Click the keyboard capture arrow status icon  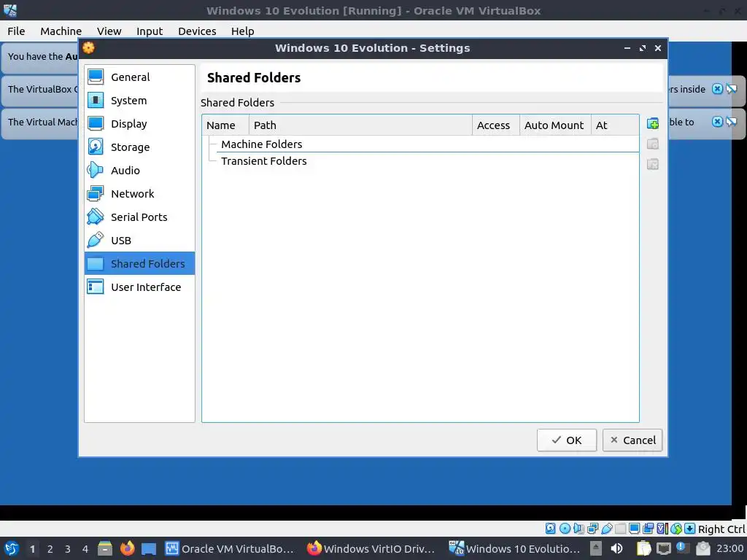690,529
